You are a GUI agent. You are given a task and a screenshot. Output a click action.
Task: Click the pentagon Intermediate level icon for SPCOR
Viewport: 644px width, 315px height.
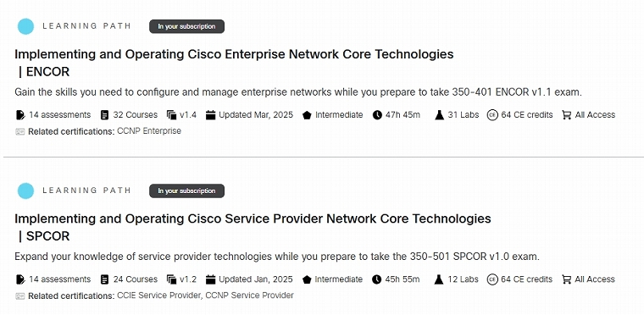point(307,279)
